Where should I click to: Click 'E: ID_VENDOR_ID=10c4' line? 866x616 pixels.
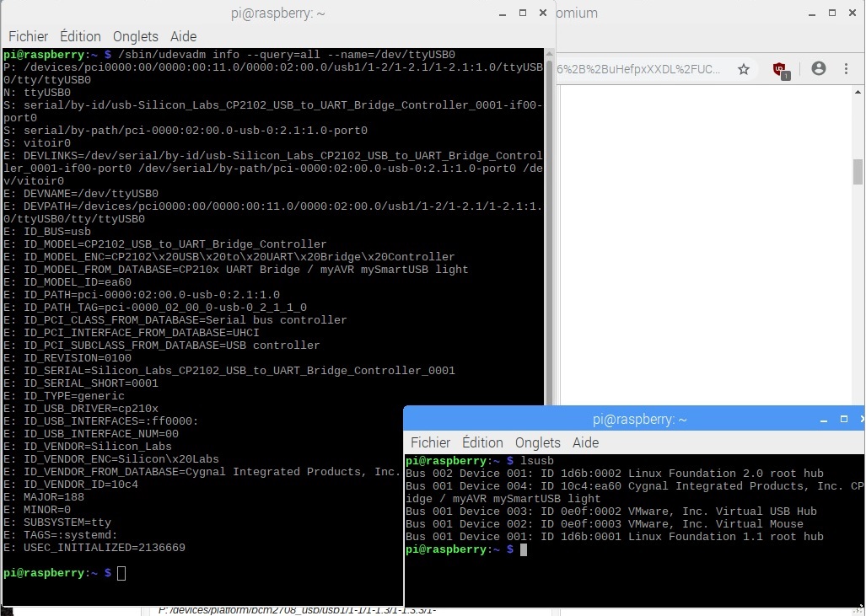[x=71, y=484]
